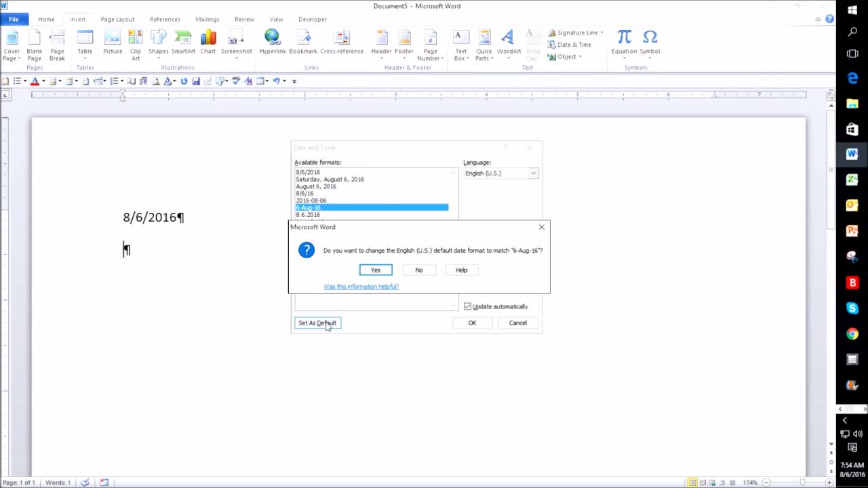The width and height of the screenshot is (868, 488).
Task: Open the Clip Art pane
Action: click(136, 45)
